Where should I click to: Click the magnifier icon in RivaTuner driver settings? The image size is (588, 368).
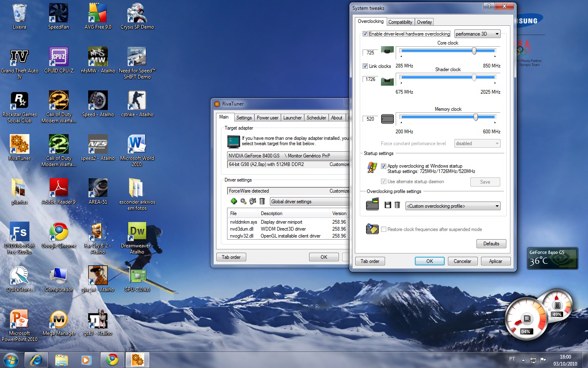[243, 201]
